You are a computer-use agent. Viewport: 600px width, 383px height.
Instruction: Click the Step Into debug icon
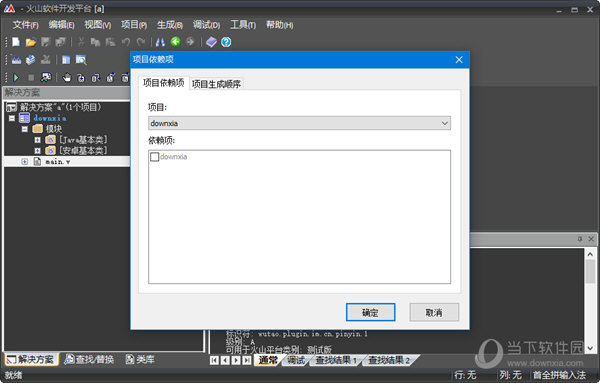pyautogui.click(x=81, y=78)
